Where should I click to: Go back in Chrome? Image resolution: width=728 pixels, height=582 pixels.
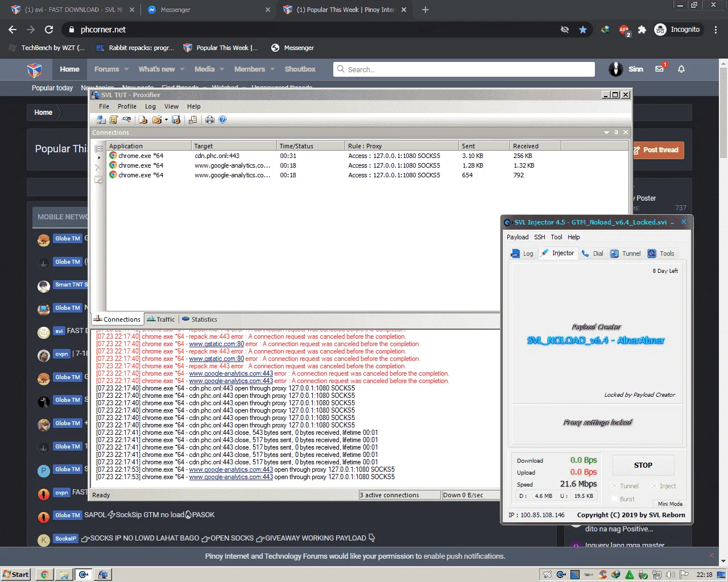click(x=13, y=30)
